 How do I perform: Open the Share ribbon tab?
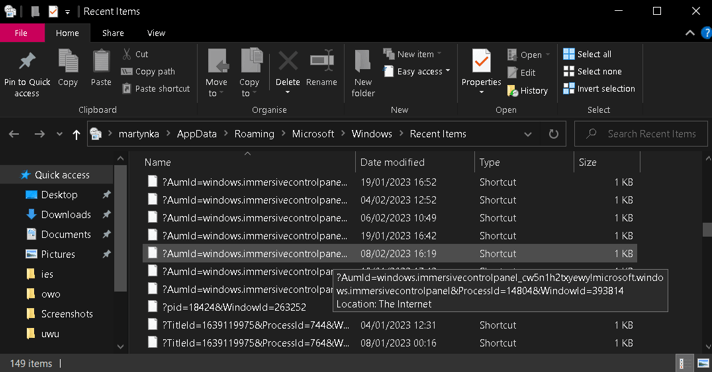113,33
